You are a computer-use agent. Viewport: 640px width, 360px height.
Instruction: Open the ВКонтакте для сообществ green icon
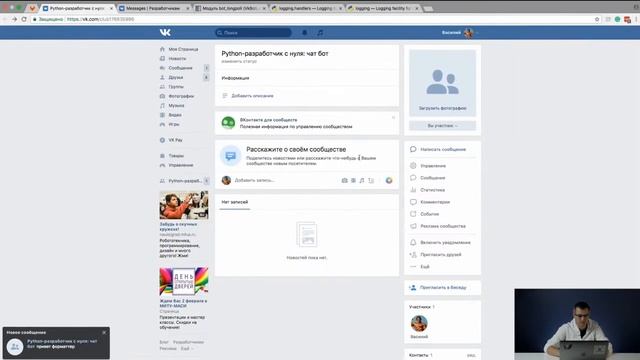228,123
